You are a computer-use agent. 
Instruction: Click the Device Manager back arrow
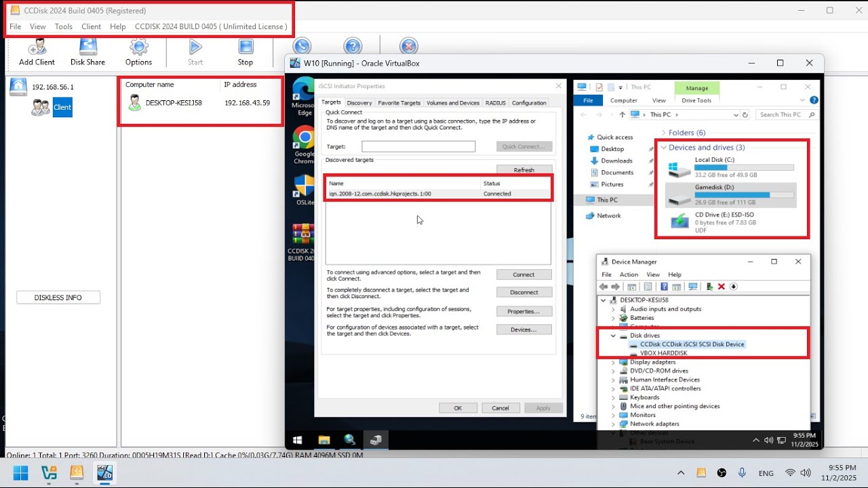[x=604, y=287]
